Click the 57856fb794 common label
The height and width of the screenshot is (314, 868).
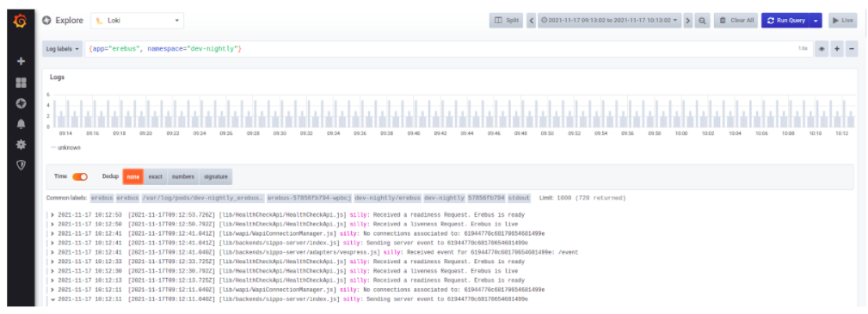tap(486, 198)
